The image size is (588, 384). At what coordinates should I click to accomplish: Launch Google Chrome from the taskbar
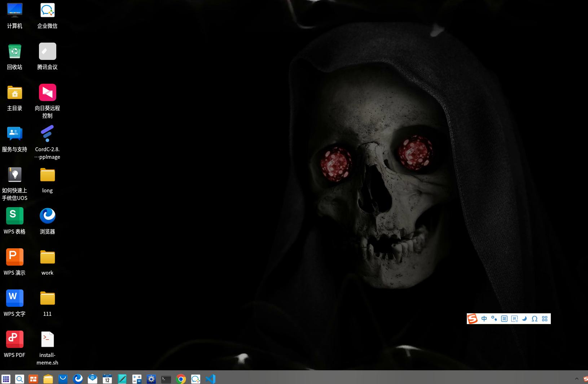(181, 379)
